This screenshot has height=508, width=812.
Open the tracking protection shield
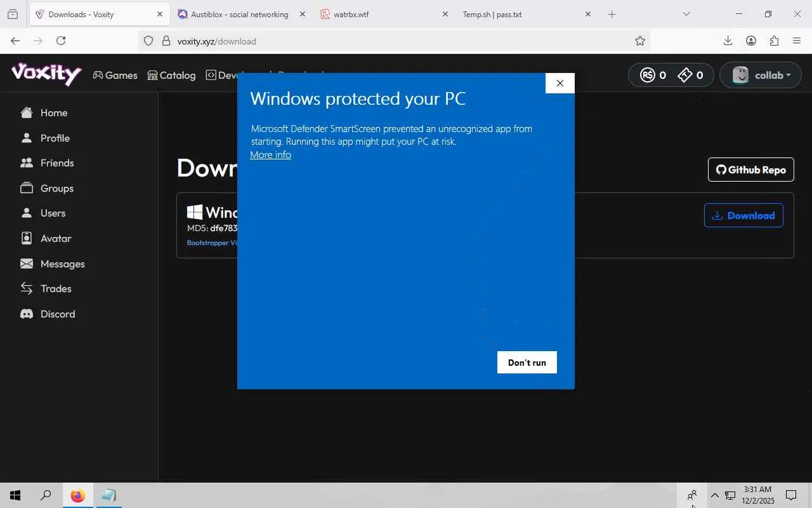pos(148,41)
